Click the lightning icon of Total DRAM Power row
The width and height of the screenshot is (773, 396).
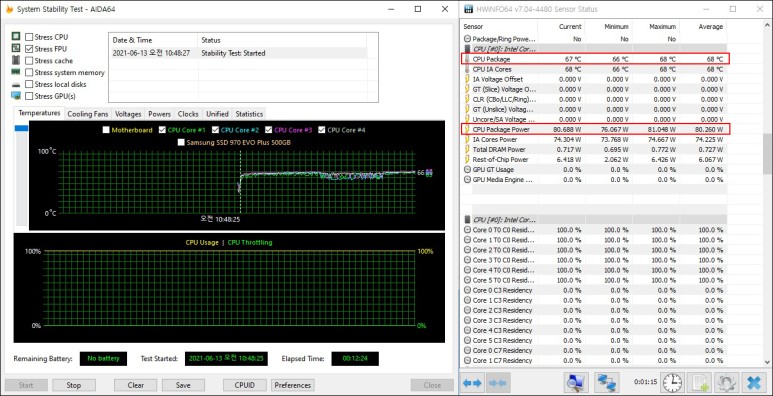click(x=467, y=149)
